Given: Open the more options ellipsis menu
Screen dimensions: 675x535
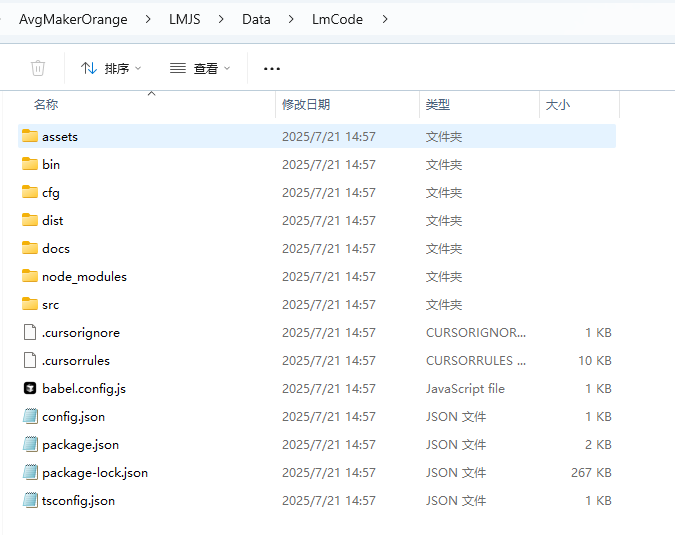Looking at the screenshot, I should pos(272,68).
